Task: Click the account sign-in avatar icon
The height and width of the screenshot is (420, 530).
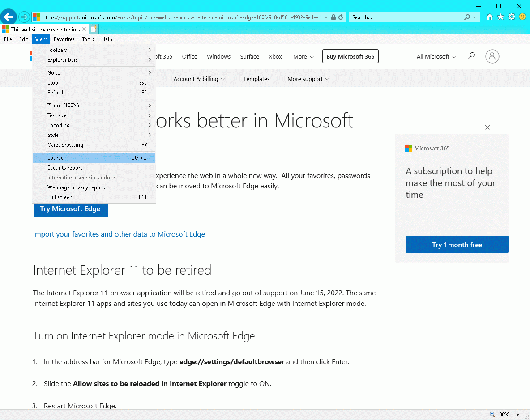Action: tap(492, 56)
